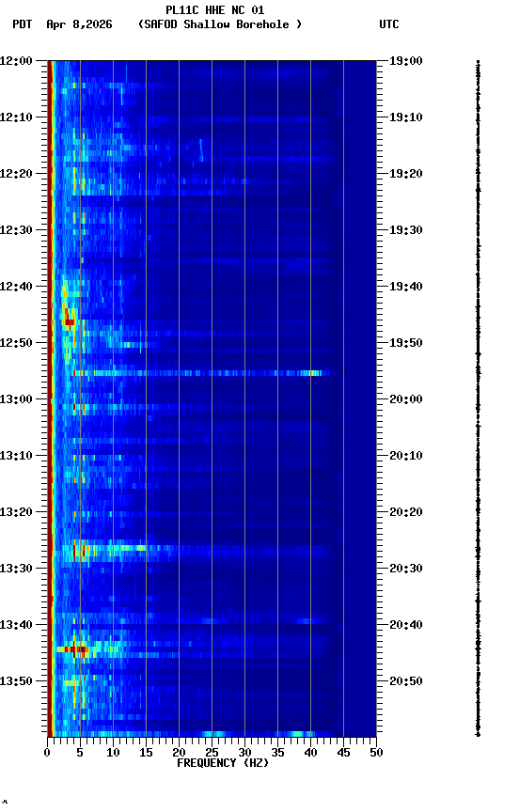
Task: Click the 12:20 PDT time label
Action: pyautogui.click(x=16, y=174)
